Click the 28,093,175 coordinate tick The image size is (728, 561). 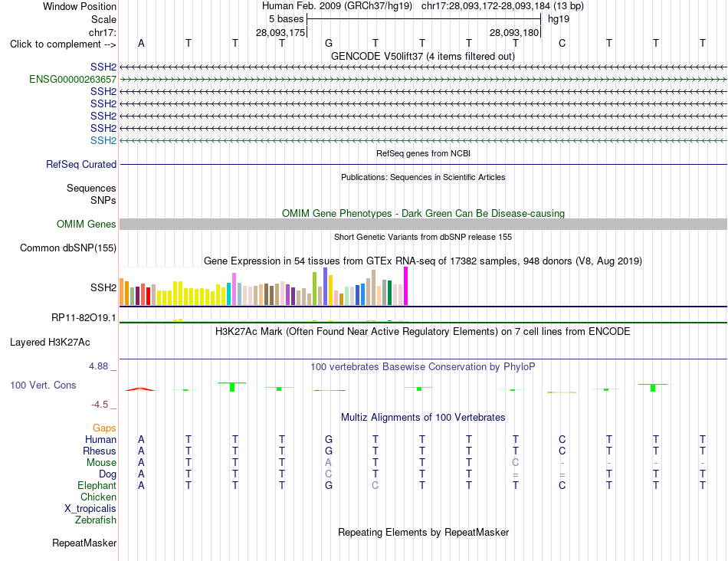coord(280,32)
